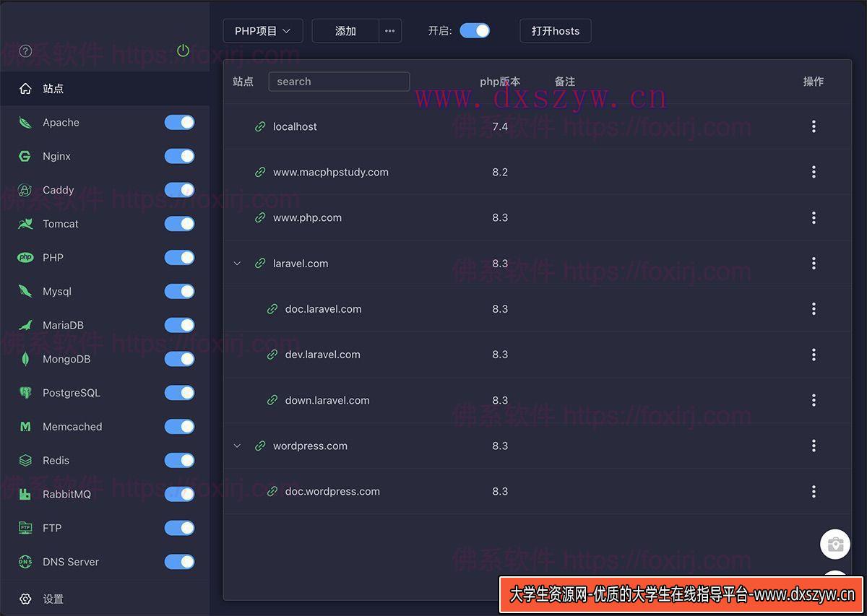Click the FTP folder icon
This screenshot has height=616, width=867.
point(25,528)
